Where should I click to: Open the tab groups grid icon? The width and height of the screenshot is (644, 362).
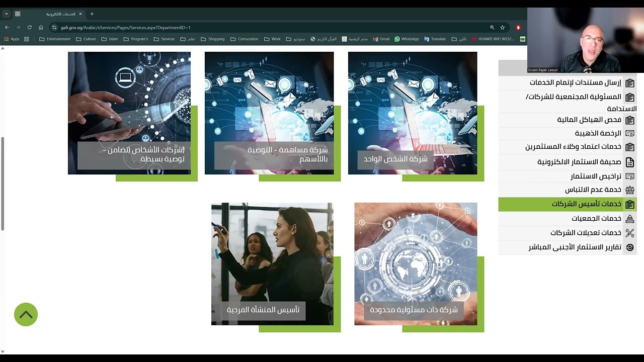(27, 39)
